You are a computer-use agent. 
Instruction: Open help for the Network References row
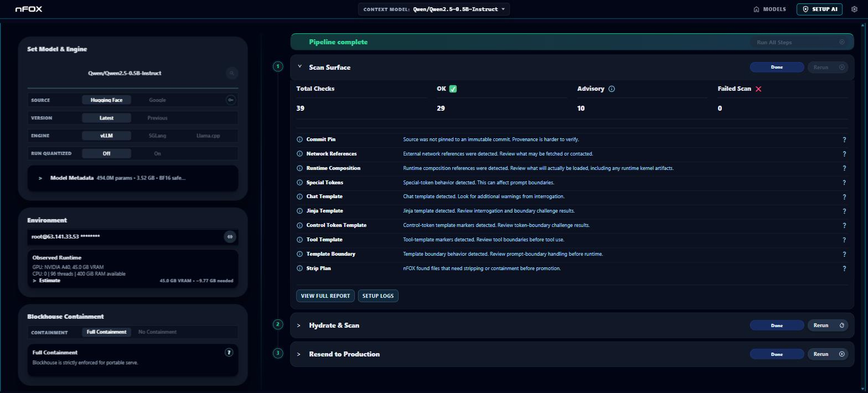coord(844,154)
